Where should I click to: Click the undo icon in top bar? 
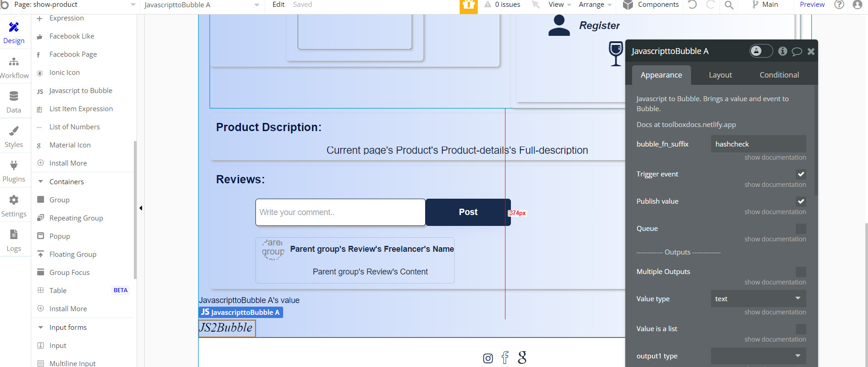point(692,5)
